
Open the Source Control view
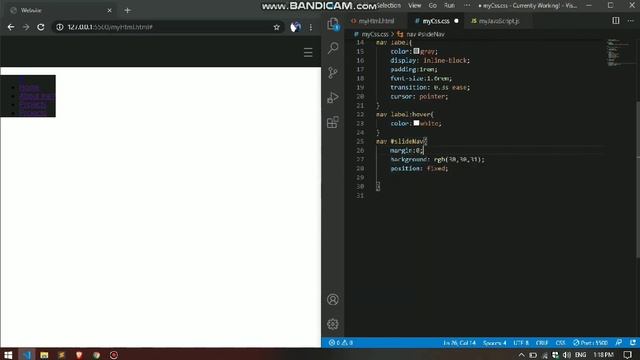[x=333, y=73]
